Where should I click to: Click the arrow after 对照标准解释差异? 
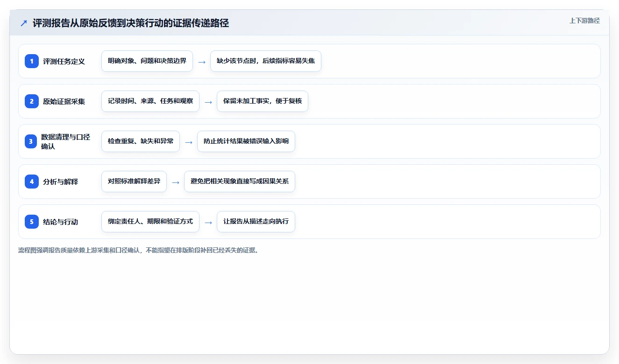176,182
